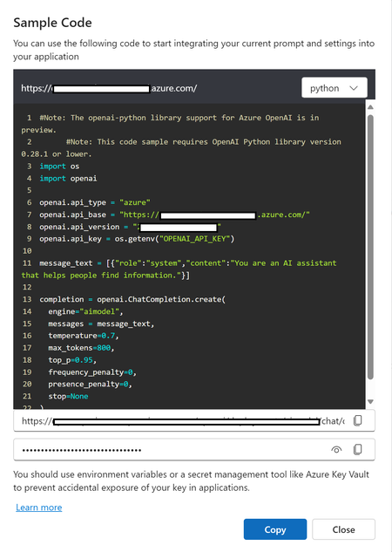Click the code scrollbar up arrow
This screenshot has height=552, width=392.
[x=370, y=107]
